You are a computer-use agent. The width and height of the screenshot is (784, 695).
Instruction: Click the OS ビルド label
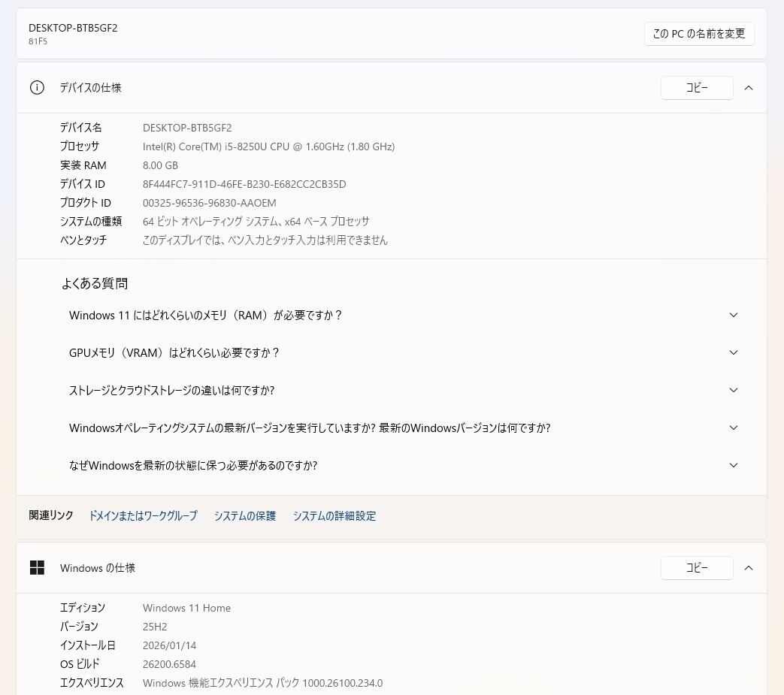pos(80,664)
